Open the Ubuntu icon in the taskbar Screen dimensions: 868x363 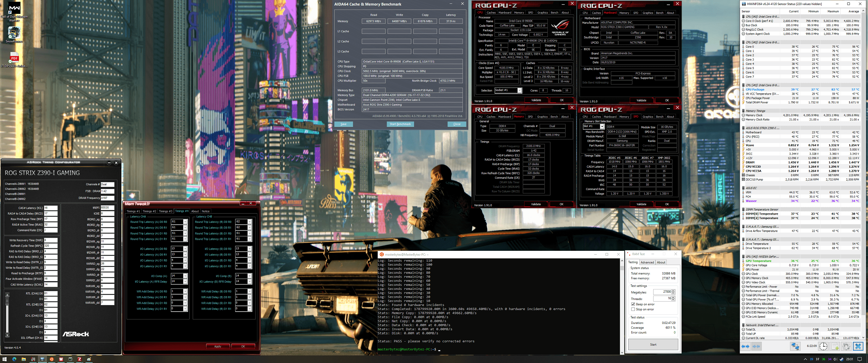tap(51, 359)
